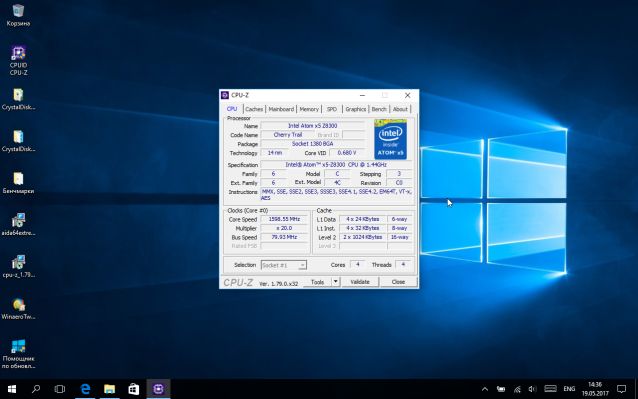Click the Technology value 14 nm
This screenshot has height=399, width=638.
coord(275,153)
